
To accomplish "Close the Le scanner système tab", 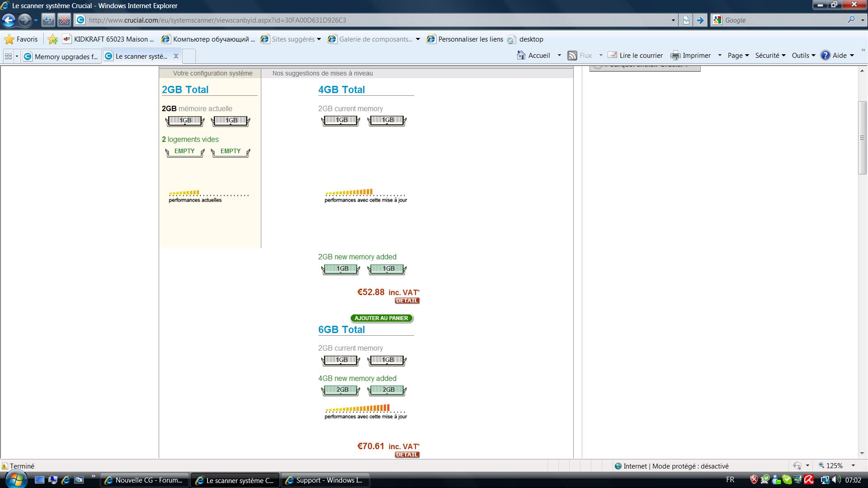I will click(176, 56).
